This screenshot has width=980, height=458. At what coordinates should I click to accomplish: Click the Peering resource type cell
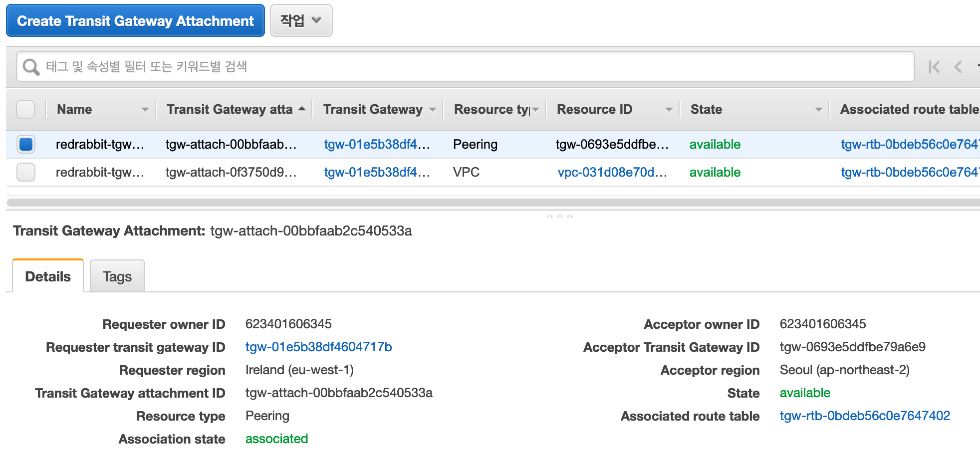point(475,144)
